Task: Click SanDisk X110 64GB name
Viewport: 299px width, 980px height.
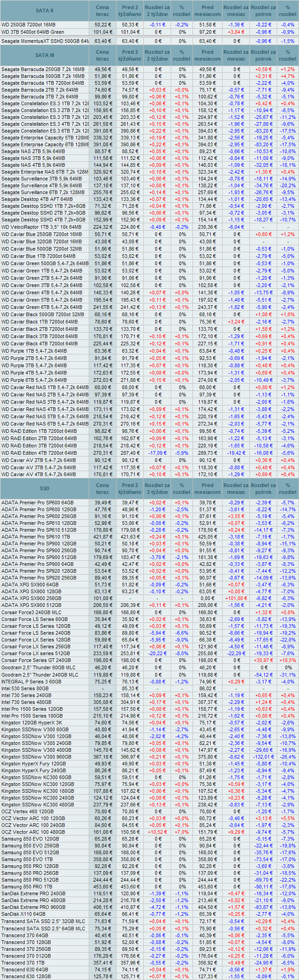Action: tap(24, 914)
